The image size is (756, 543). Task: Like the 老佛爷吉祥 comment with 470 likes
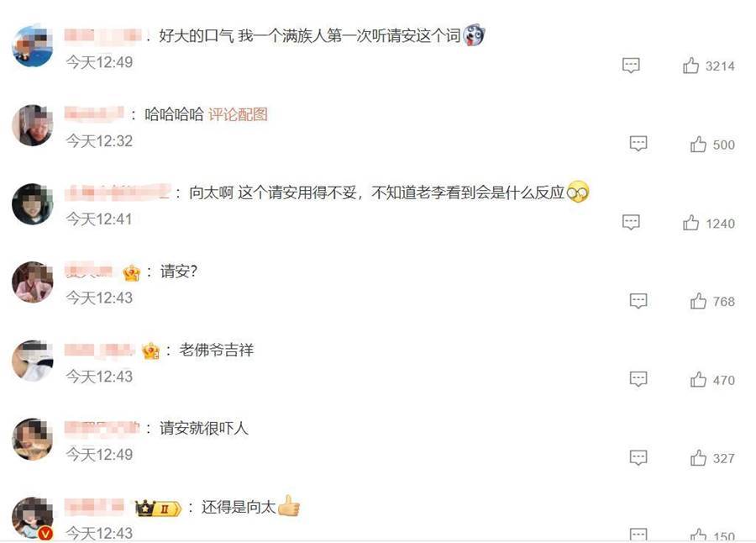pos(698,380)
